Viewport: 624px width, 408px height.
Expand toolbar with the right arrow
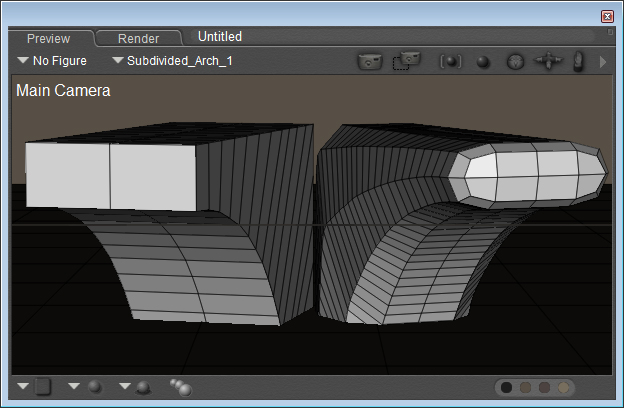click(x=603, y=61)
